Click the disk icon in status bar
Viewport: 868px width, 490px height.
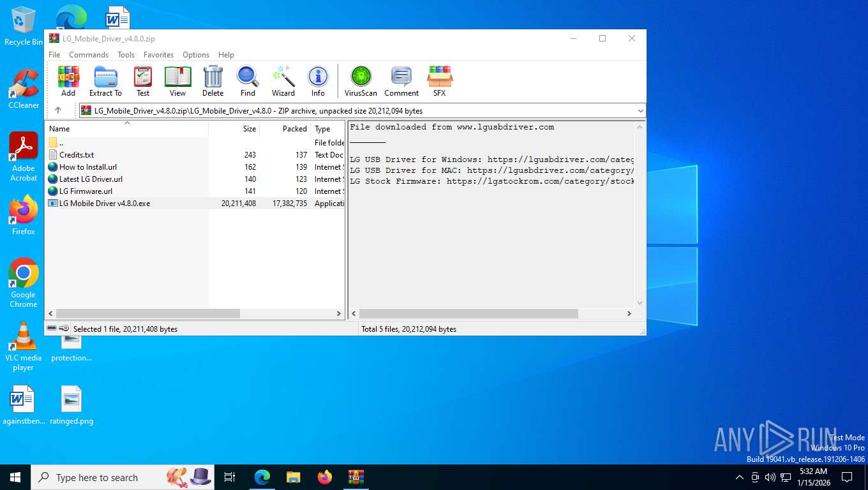[x=52, y=329]
